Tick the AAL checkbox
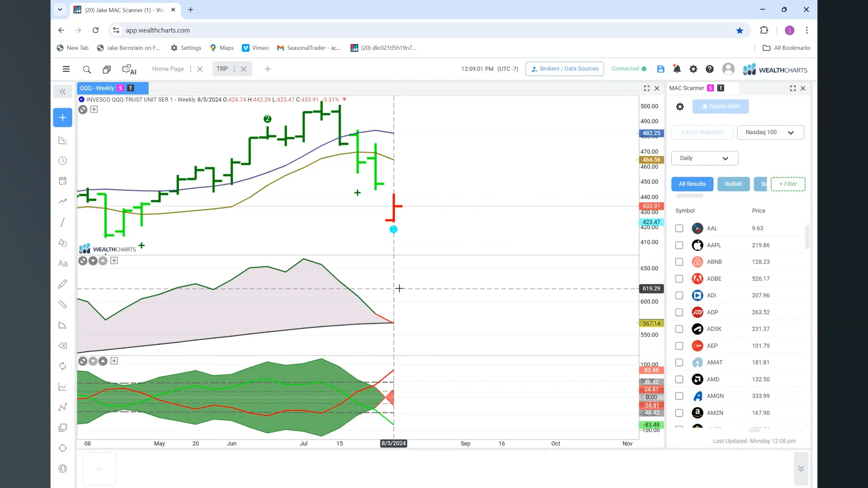 (x=679, y=229)
